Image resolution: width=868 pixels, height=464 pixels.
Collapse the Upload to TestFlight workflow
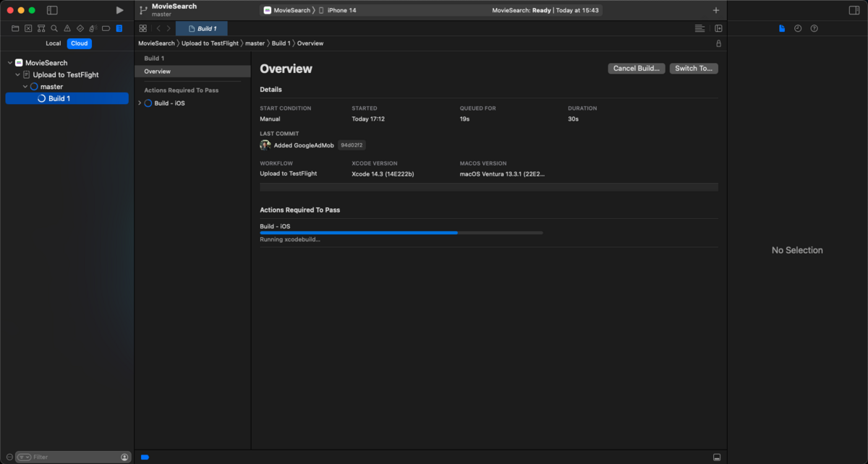pos(18,74)
